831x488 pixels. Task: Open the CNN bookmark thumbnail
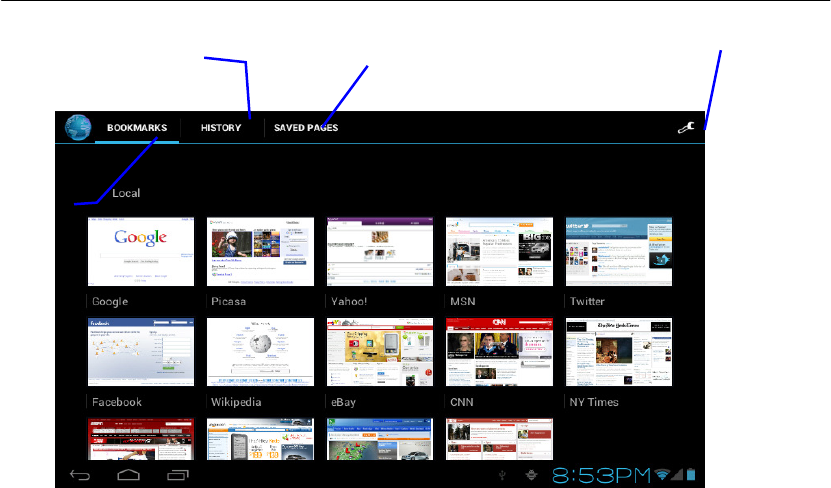(x=499, y=352)
